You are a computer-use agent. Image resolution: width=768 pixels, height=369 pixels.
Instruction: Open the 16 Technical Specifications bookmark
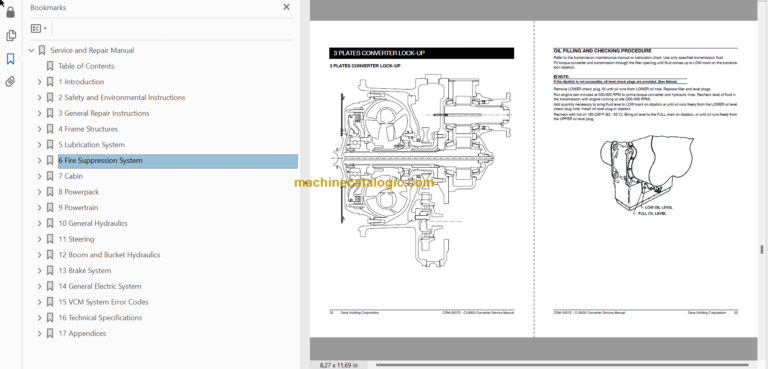pyautogui.click(x=100, y=318)
